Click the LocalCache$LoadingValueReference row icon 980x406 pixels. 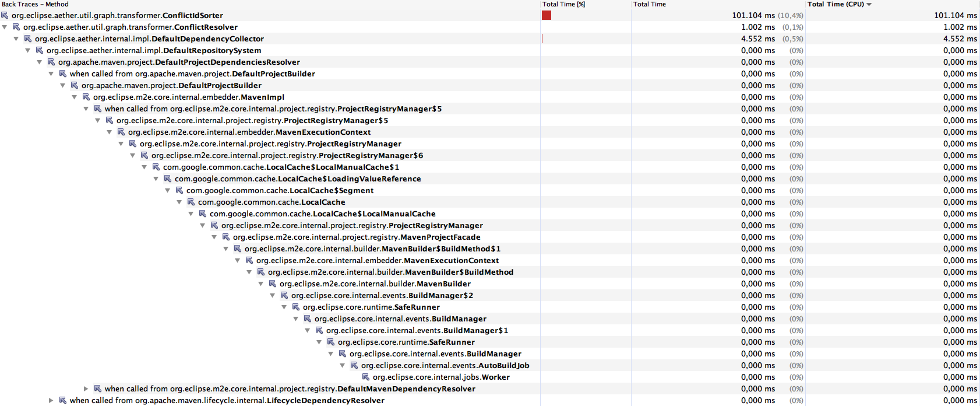(x=168, y=178)
